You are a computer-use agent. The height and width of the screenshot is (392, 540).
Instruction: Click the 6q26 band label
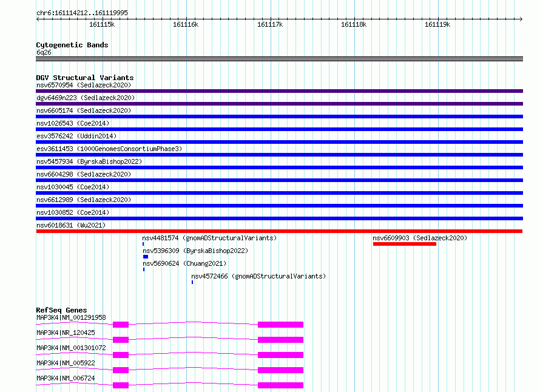(44, 52)
